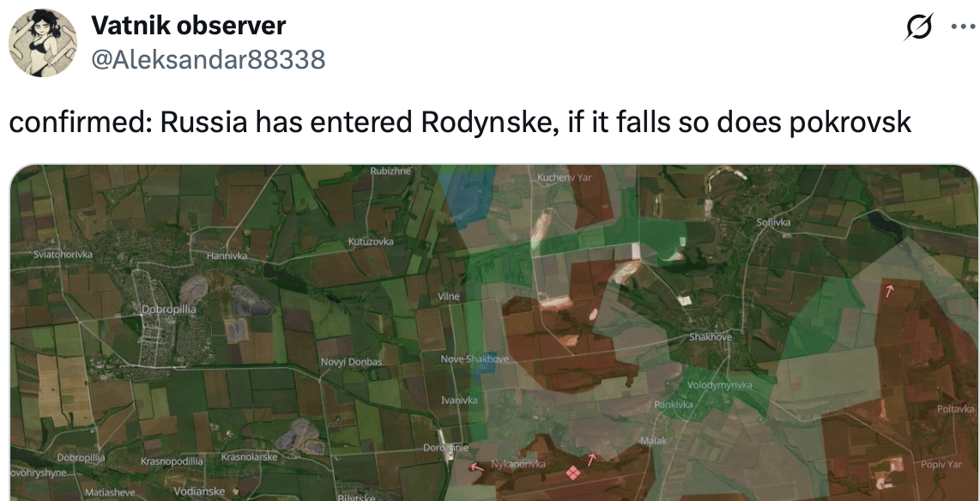Select the Kucheriv Yar map label
The image size is (980, 501).
click(564, 178)
